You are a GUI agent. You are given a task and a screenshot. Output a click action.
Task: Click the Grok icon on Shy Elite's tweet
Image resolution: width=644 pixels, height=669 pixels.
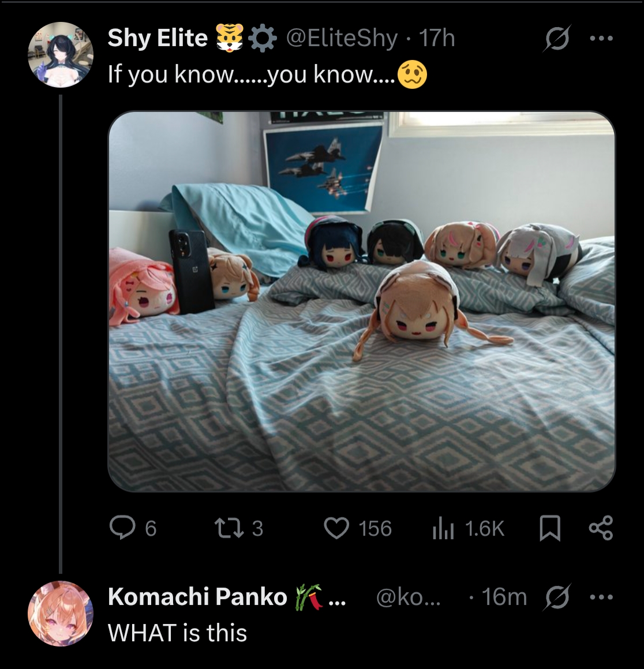557,39
